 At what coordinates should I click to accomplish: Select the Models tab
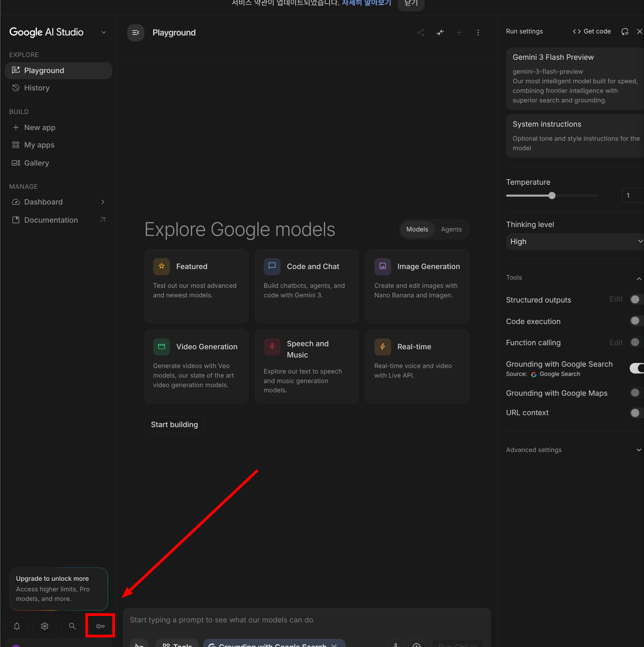click(x=417, y=229)
